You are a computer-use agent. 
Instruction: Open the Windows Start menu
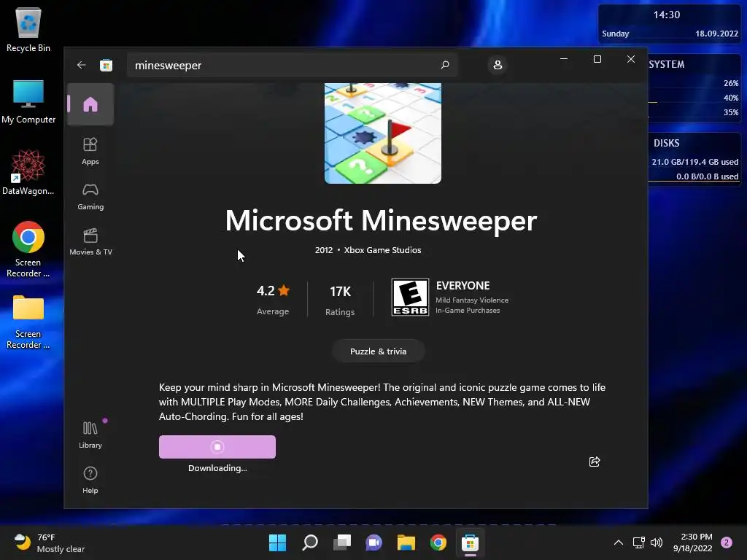(x=277, y=542)
